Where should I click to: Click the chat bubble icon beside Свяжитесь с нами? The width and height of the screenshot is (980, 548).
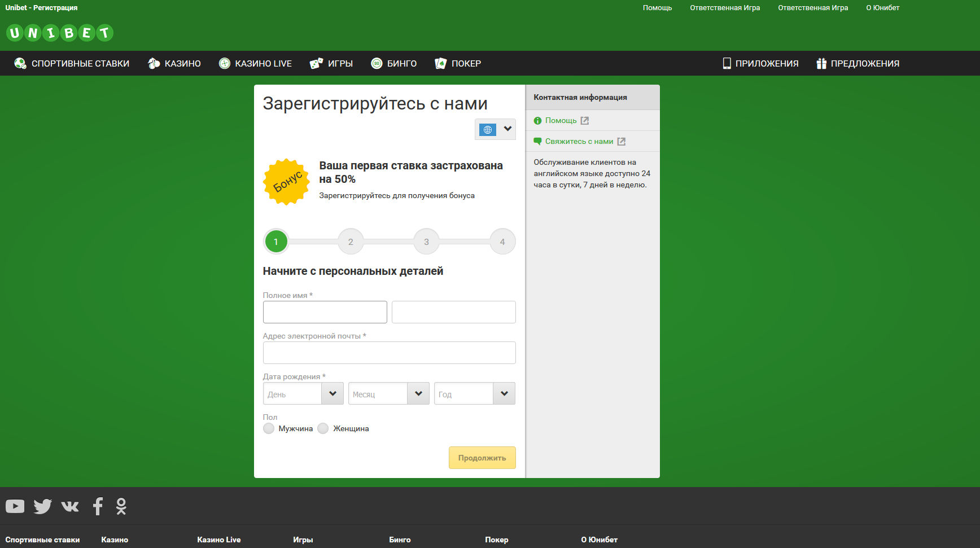537,142
